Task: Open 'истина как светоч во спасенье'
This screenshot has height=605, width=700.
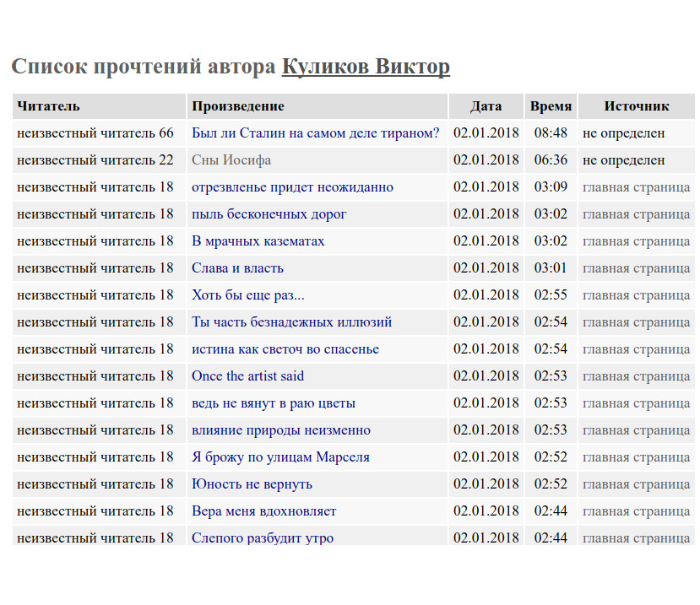Action: click(x=285, y=348)
